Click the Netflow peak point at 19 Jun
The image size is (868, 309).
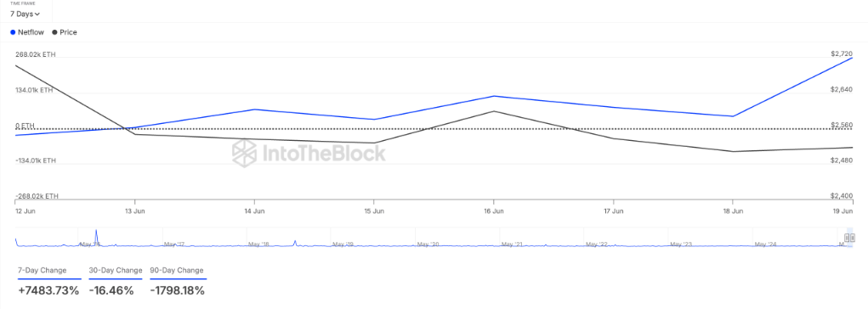click(851, 58)
